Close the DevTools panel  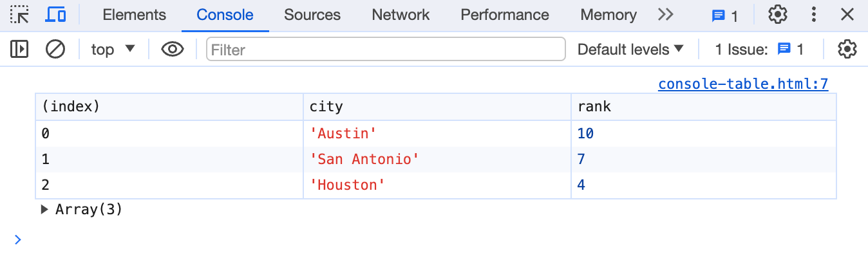pyautogui.click(x=847, y=15)
